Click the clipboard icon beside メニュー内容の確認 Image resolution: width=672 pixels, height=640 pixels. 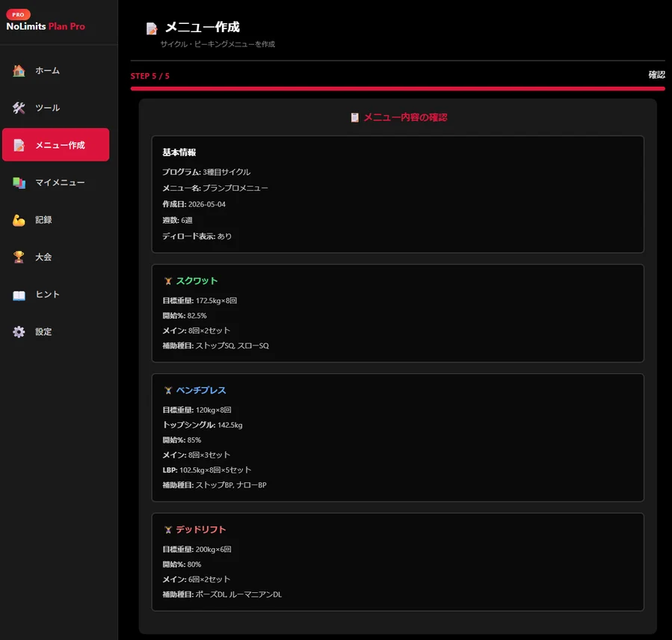click(355, 117)
